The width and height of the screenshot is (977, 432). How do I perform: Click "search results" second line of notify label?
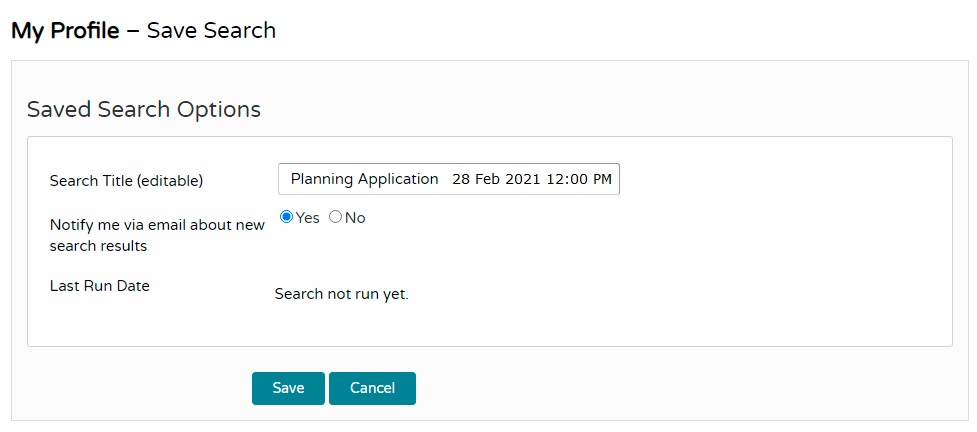click(x=98, y=246)
